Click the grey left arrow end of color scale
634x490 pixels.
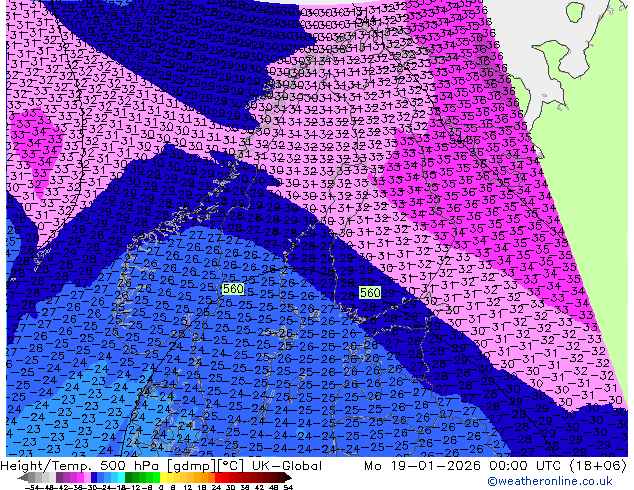pos(23,477)
